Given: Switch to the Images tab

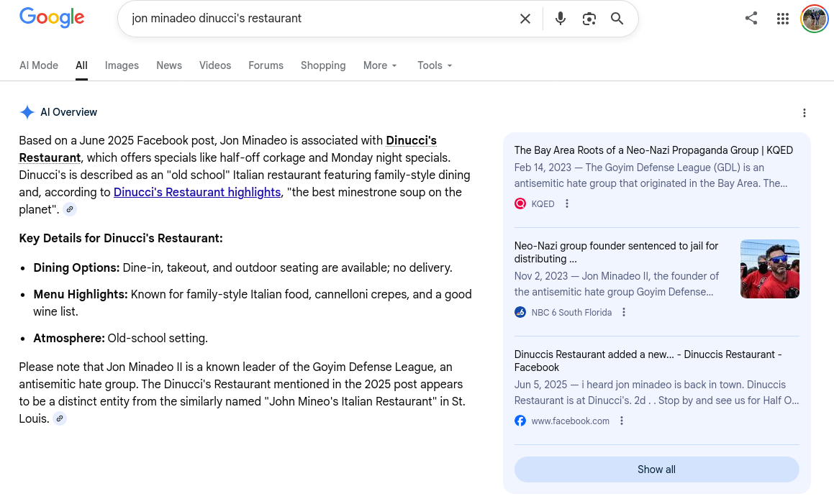Looking at the screenshot, I should (x=122, y=65).
